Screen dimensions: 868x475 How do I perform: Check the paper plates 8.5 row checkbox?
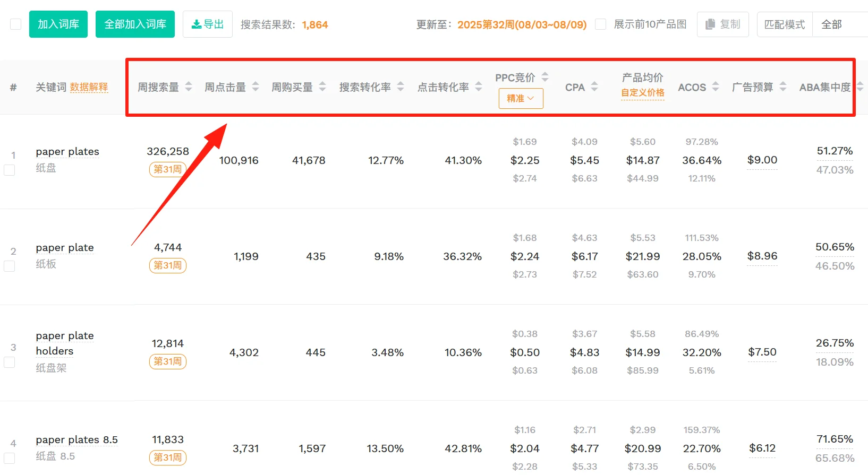click(x=10, y=458)
